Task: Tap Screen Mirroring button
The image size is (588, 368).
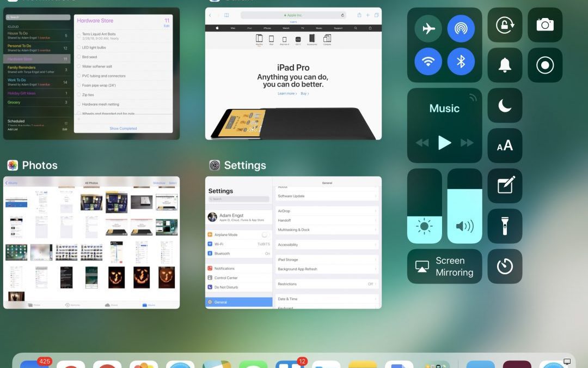Action: coord(445,266)
